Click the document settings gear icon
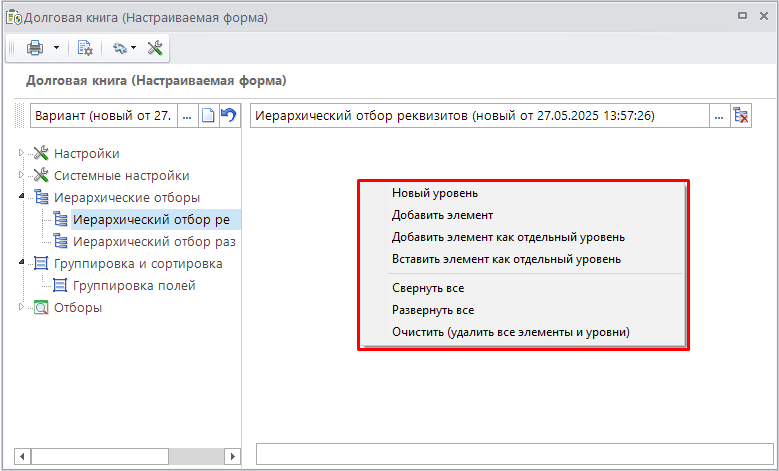Viewport: 779px width, 471px height. pyautogui.click(x=85, y=47)
